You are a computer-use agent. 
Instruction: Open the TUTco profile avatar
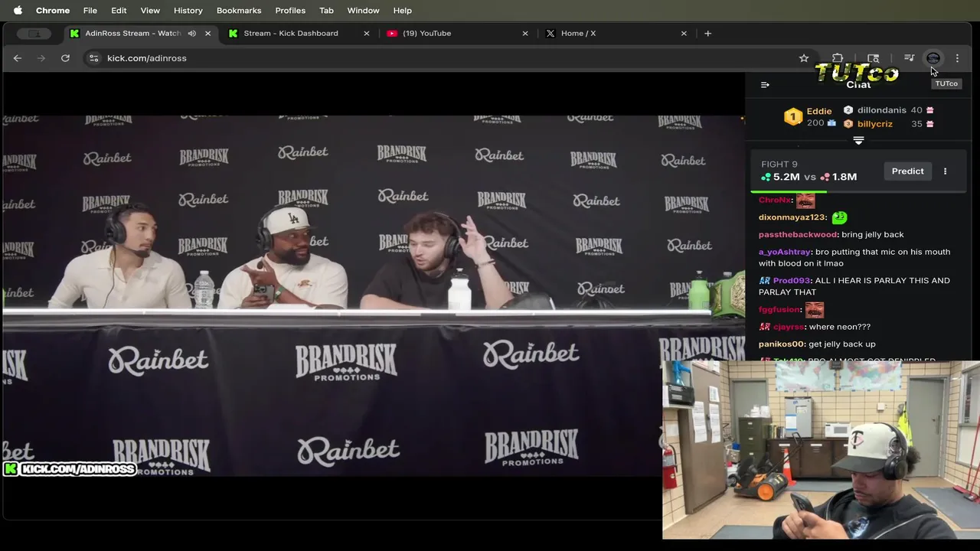933,58
